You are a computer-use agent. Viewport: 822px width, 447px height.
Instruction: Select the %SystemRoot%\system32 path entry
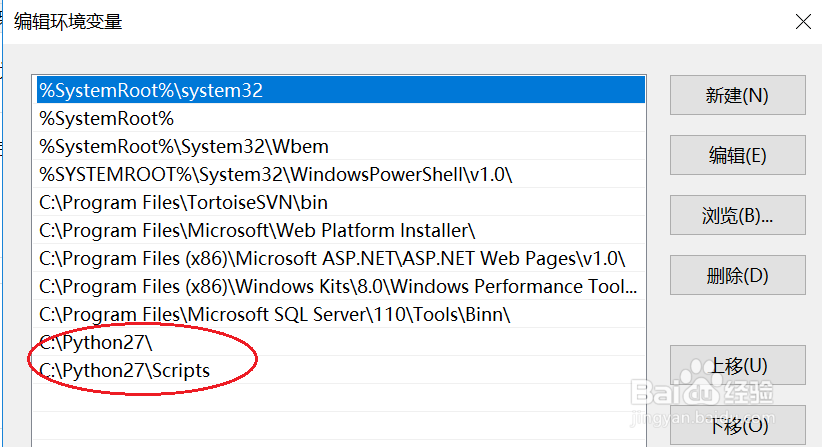pos(150,90)
